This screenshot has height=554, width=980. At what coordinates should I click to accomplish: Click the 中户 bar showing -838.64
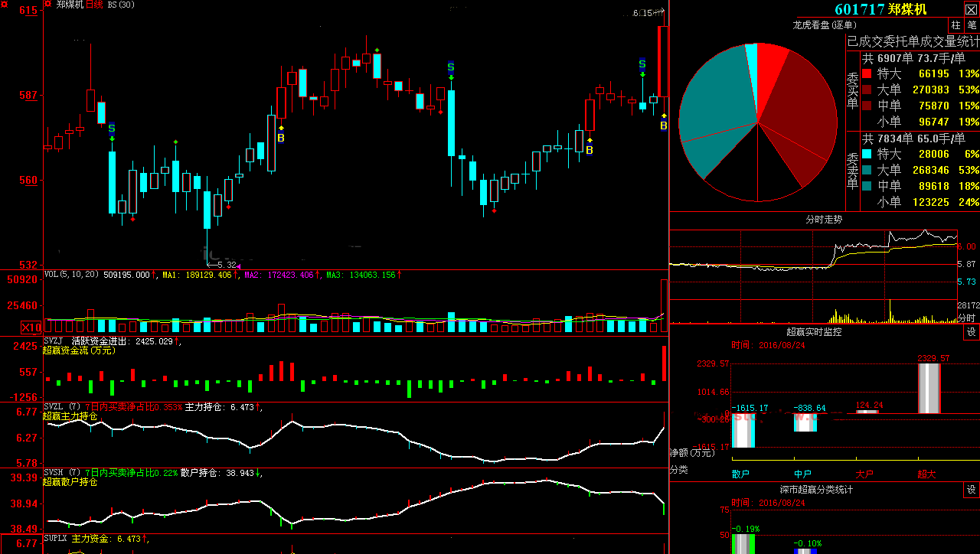point(805,422)
